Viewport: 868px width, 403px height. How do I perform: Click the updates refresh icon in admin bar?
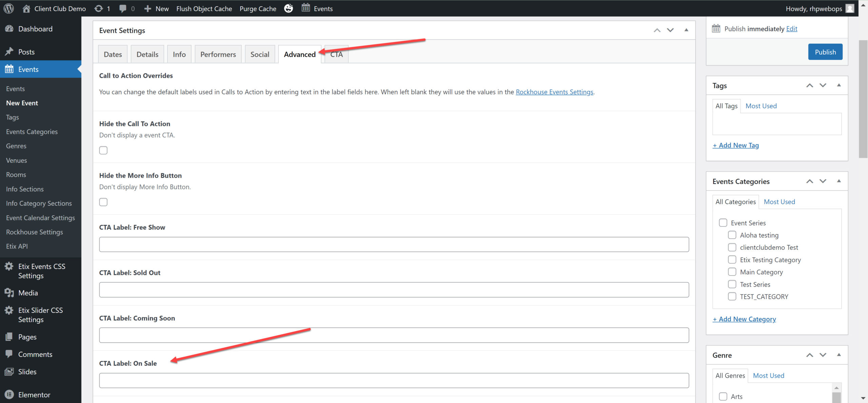click(99, 8)
